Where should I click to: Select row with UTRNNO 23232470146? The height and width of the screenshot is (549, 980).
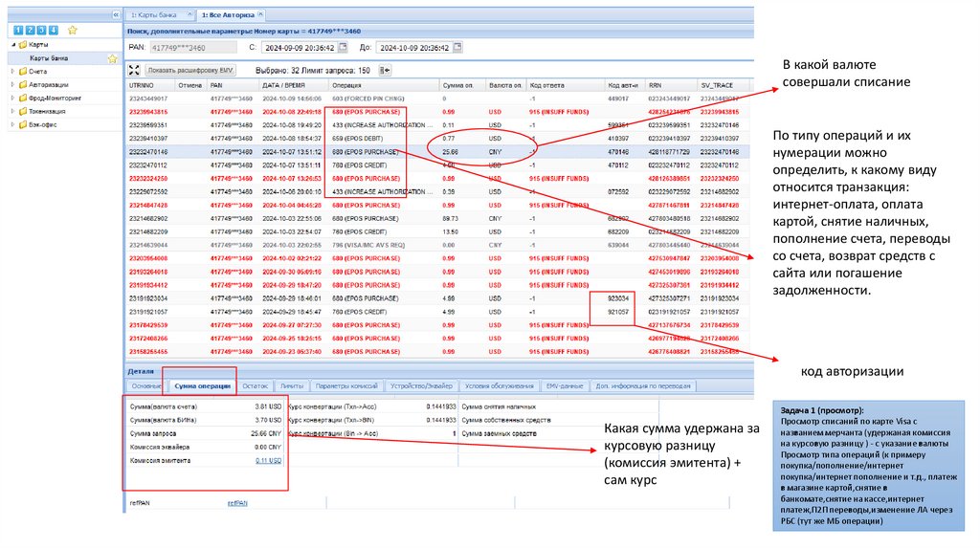coord(437,152)
